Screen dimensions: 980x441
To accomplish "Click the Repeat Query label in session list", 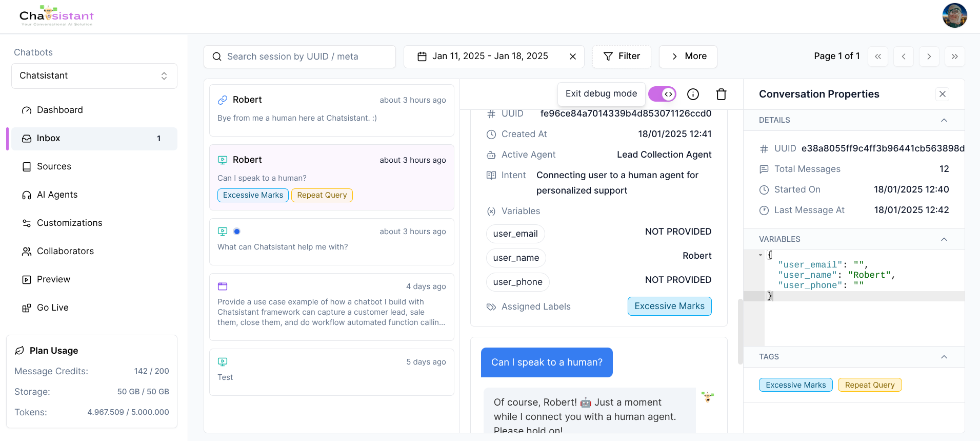I will tap(322, 195).
